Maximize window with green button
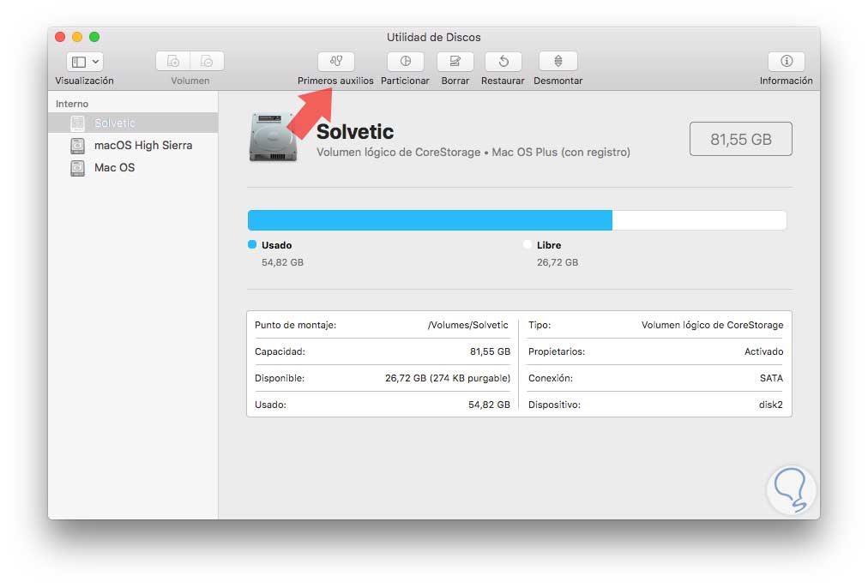Image resolution: width=868 pixels, height=588 pixels. click(x=94, y=37)
